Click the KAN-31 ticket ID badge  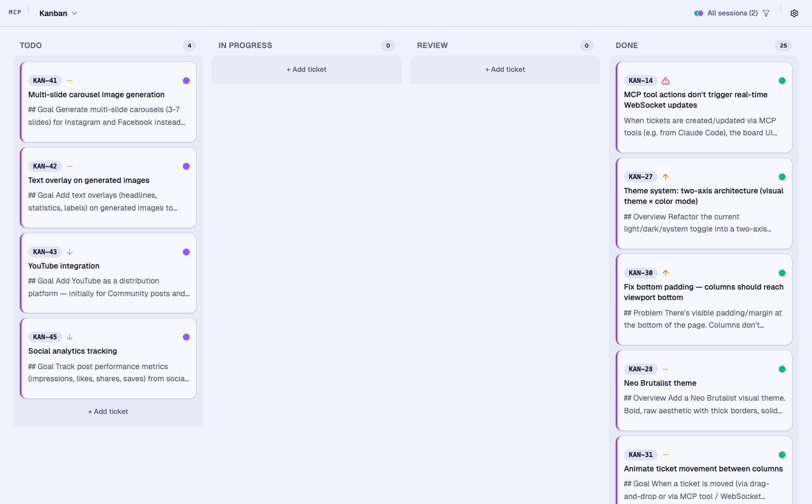[x=641, y=455]
